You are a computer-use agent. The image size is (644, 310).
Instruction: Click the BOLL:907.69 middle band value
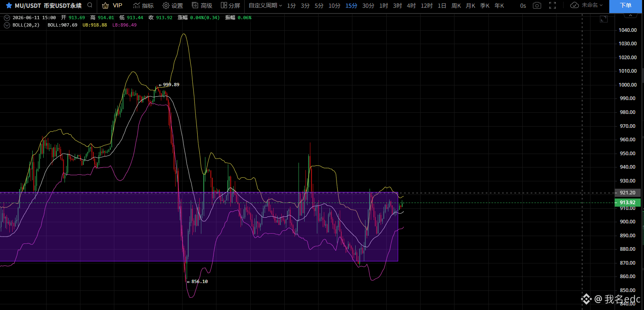click(62, 25)
